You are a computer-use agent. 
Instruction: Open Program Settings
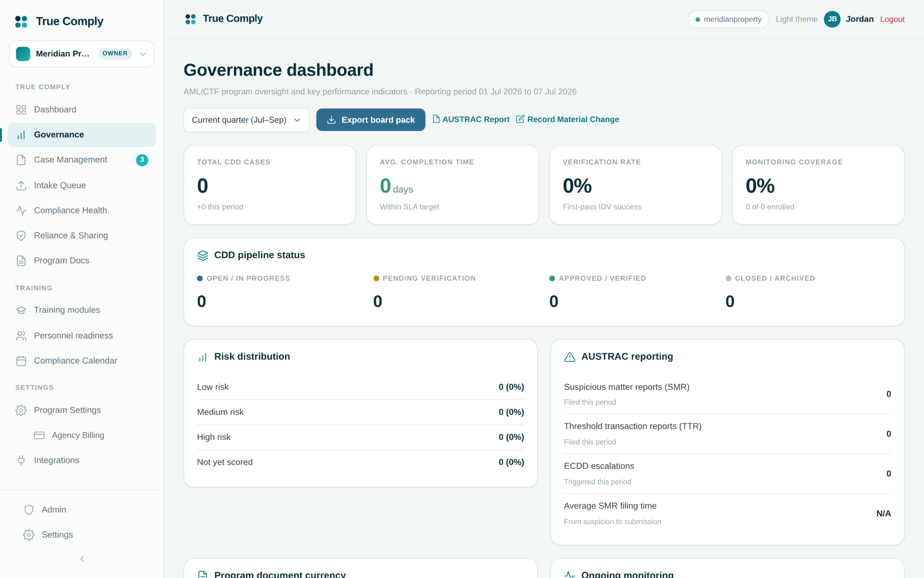click(82, 410)
